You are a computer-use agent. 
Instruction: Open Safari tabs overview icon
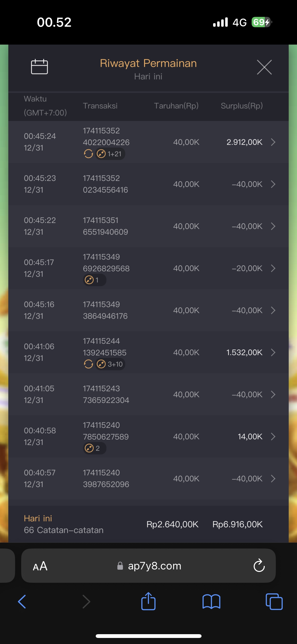(x=274, y=601)
